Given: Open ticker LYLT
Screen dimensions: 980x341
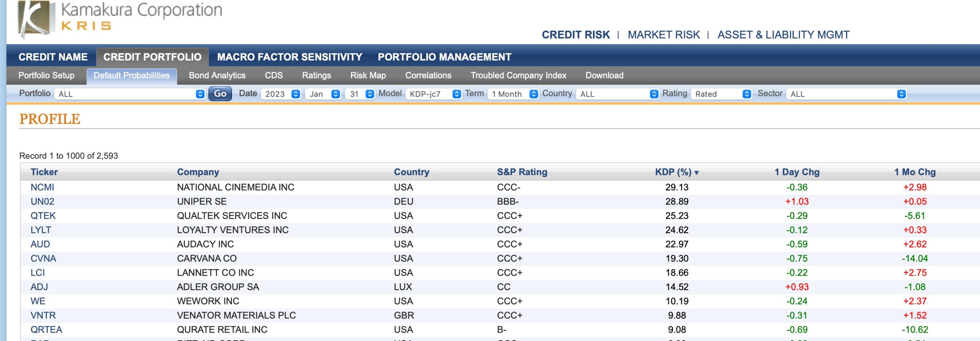Looking at the screenshot, I should [x=41, y=230].
